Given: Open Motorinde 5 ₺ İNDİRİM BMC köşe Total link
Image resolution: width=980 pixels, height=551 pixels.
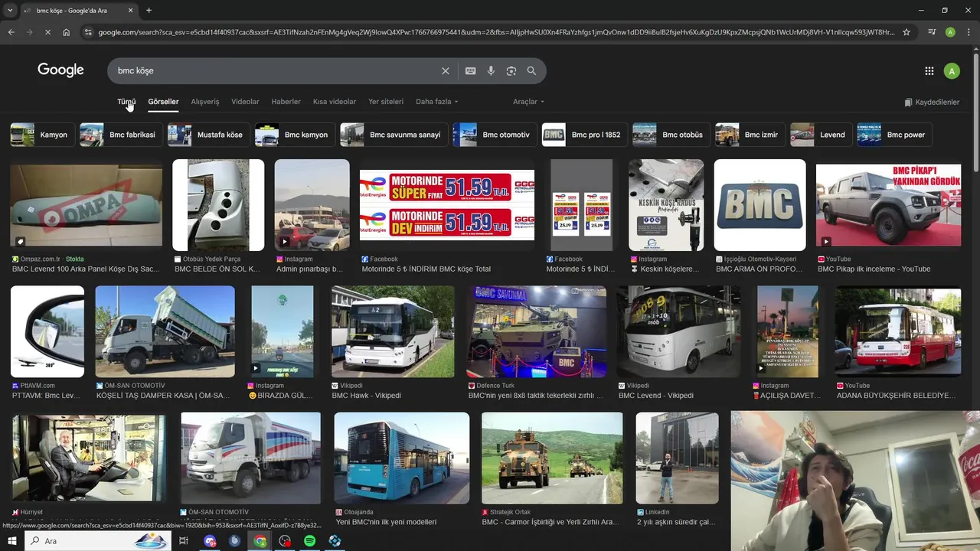Looking at the screenshot, I should point(426,269).
